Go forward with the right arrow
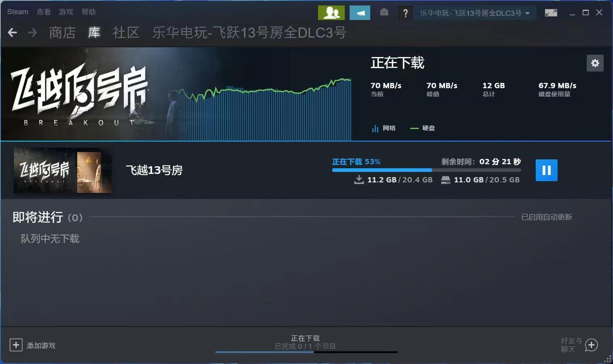 32,32
